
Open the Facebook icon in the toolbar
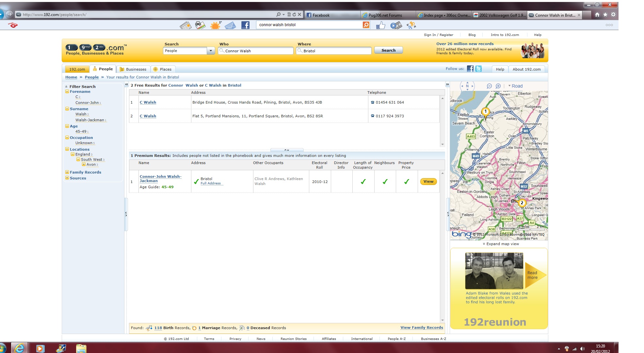[x=245, y=25]
